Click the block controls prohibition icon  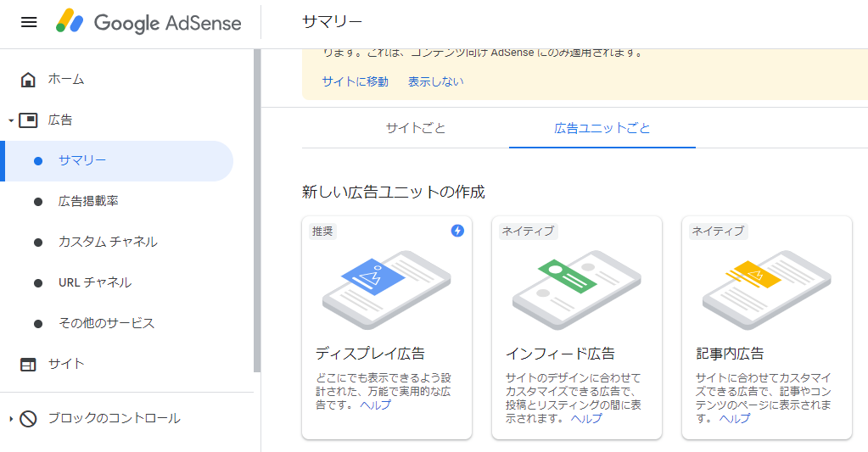[28, 419]
